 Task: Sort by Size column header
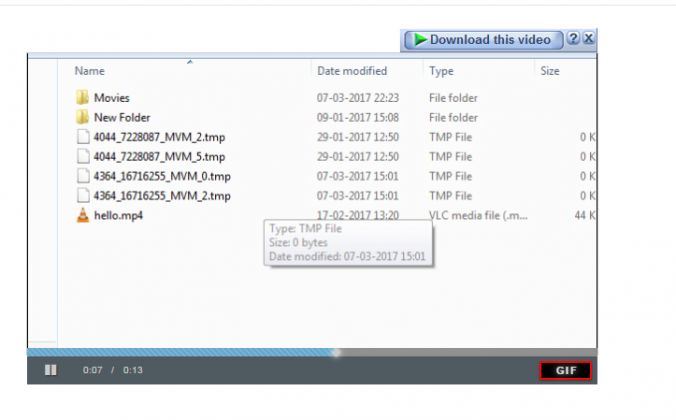550,72
